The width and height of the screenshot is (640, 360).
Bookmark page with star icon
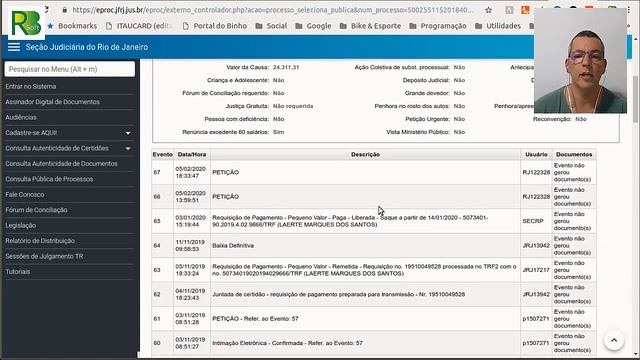pyautogui.click(x=488, y=10)
